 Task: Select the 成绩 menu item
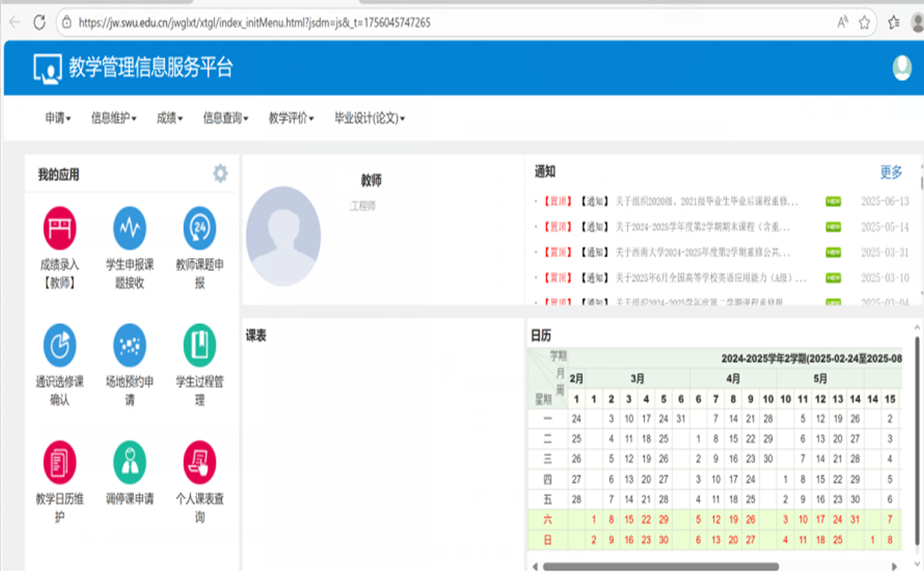[x=168, y=118]
